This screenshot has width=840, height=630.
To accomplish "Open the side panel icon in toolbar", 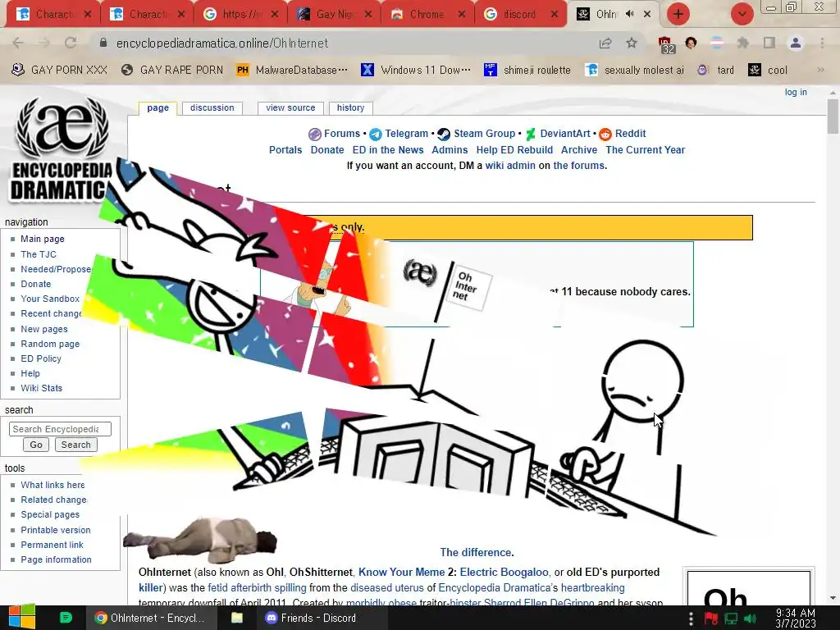I will click(x=769, y=43).
